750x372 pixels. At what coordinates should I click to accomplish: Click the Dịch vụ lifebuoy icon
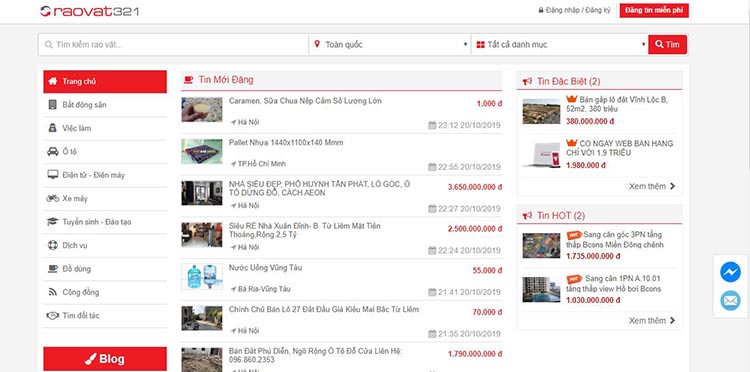(53, 245)
